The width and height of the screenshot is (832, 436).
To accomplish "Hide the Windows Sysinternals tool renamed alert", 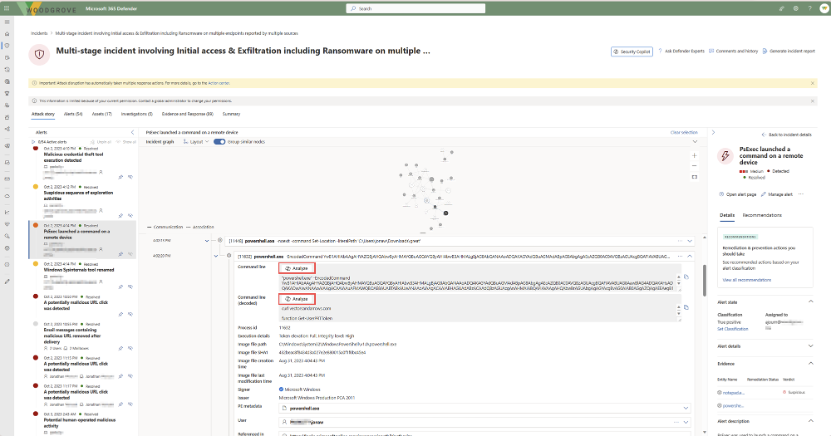I will point(131,287).
